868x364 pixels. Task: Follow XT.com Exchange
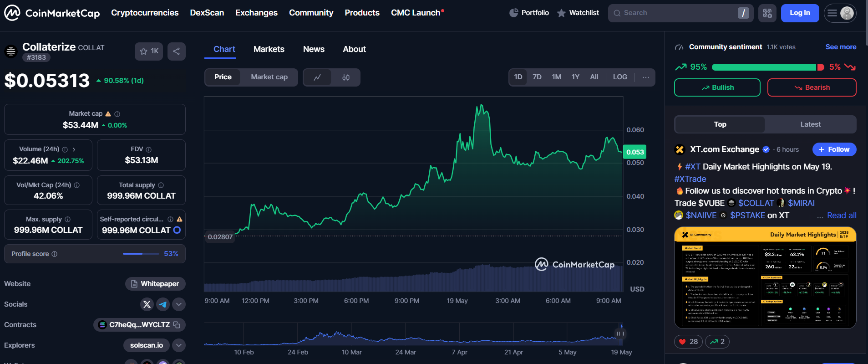[x=834, y=149]
